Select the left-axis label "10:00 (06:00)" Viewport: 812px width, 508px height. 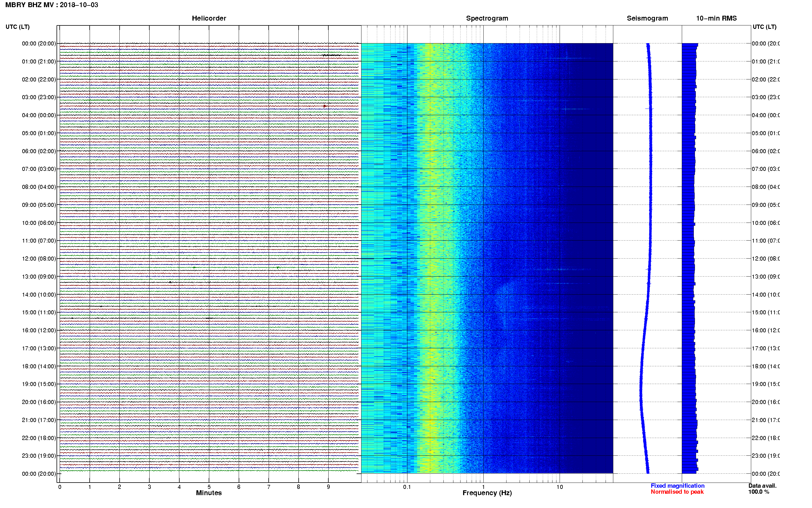pyautogui.click(x=39, y=223)
